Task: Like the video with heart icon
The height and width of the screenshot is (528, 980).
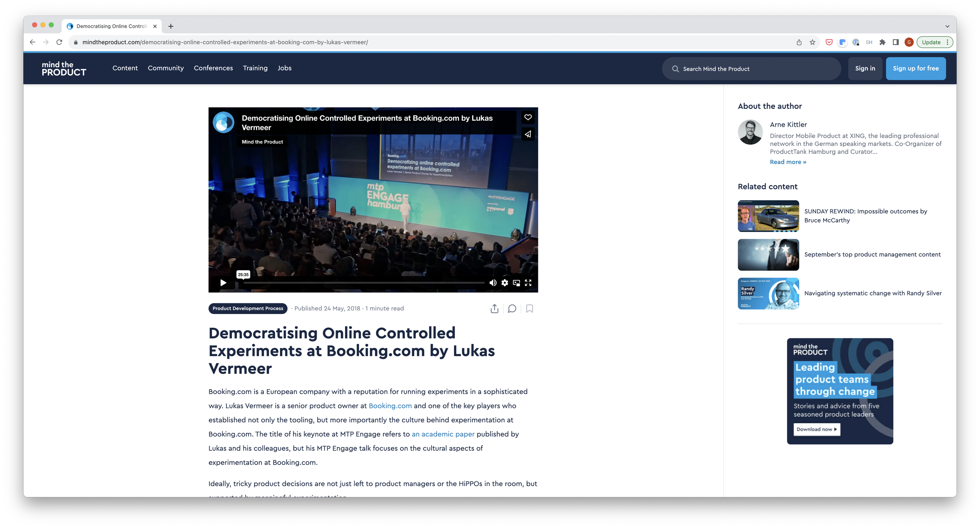Action: click(528, 117)
